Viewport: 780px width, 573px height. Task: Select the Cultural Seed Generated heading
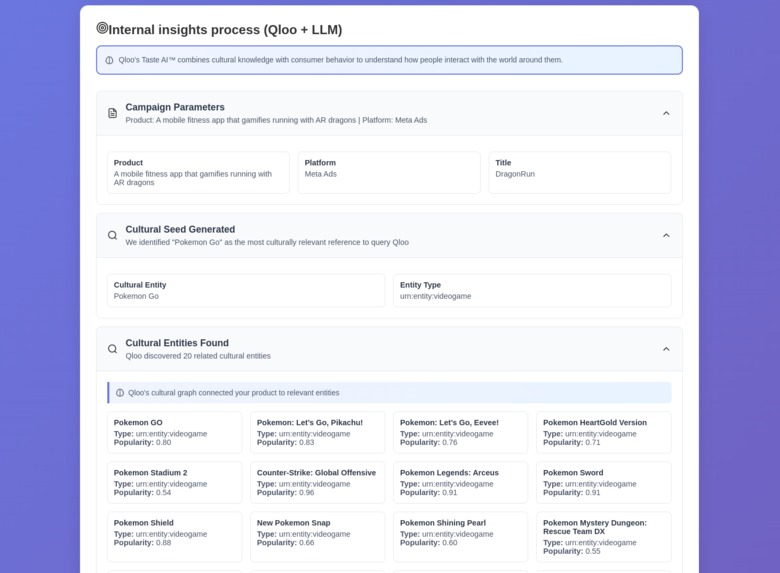pos(180,229)
